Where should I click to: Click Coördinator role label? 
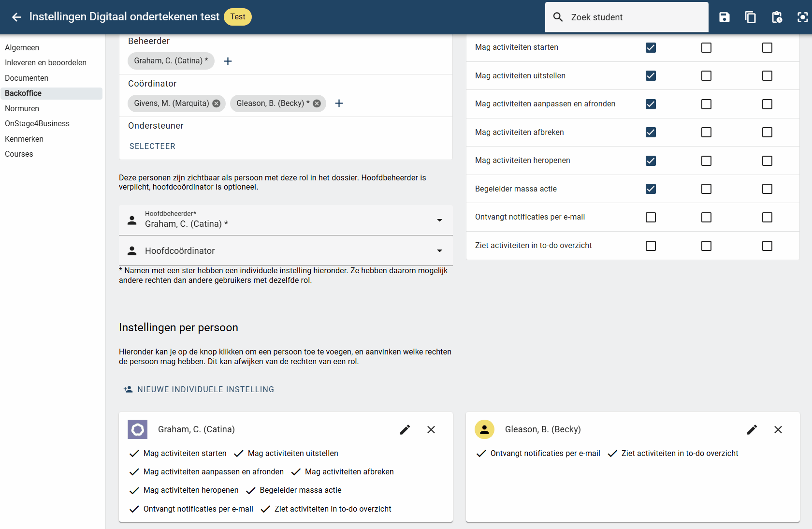(152, 84)
